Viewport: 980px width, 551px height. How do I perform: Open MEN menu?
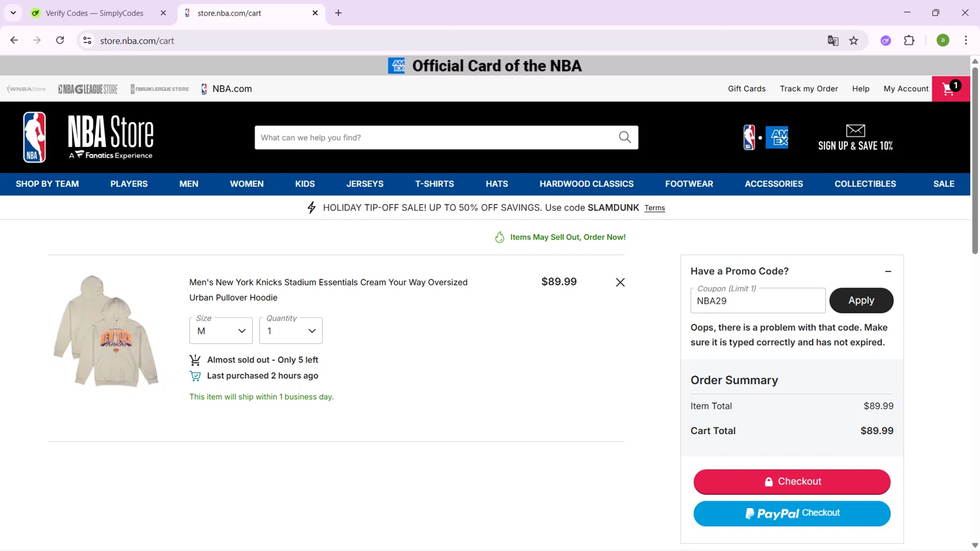[189, 184]
